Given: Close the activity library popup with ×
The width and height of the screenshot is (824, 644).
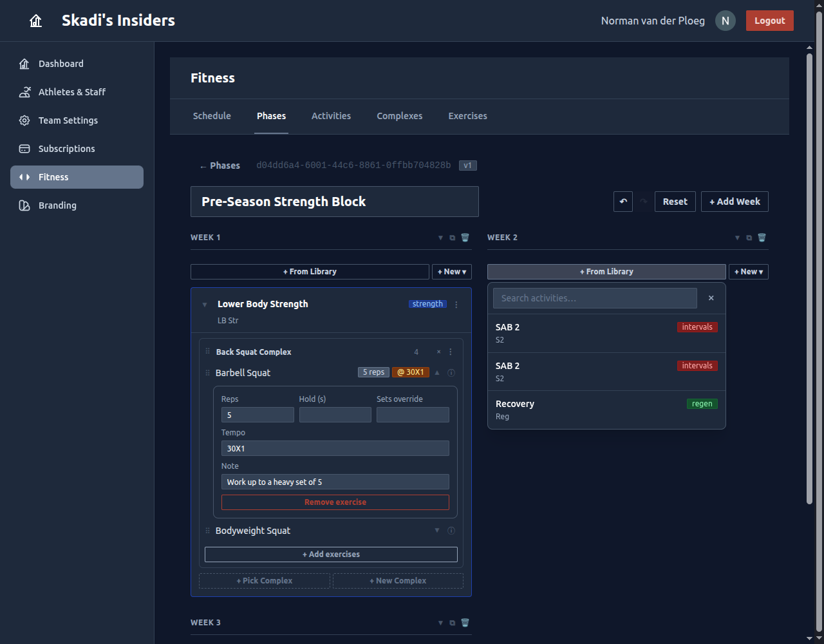Looking at the screenshot, I should click(711, 298).
